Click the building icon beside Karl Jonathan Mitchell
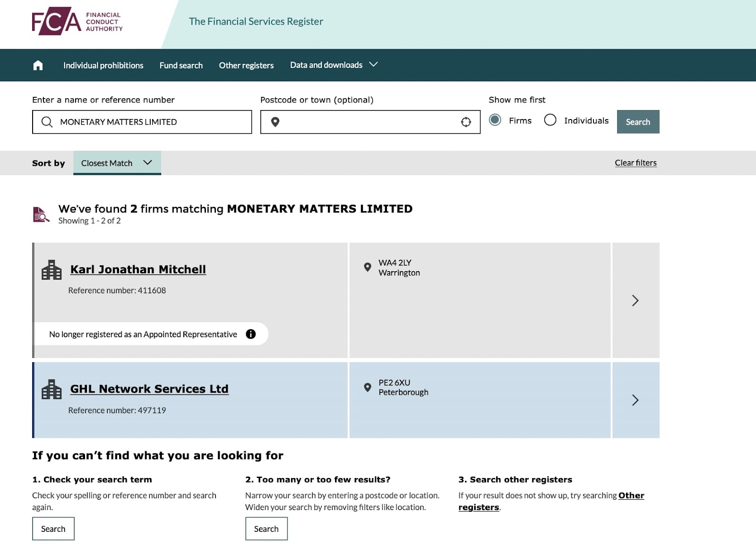The height and width of the screenshot is (554, 756). point(52,270)
